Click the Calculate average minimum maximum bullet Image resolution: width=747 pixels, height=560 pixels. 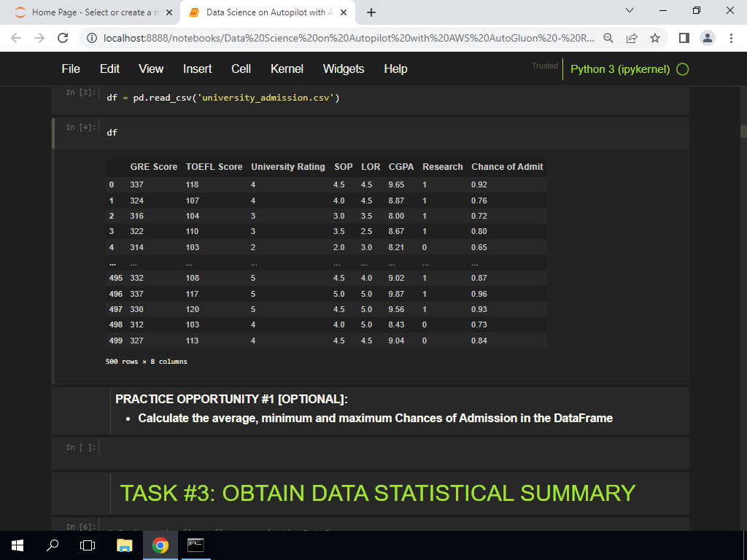tap(376, 419)
